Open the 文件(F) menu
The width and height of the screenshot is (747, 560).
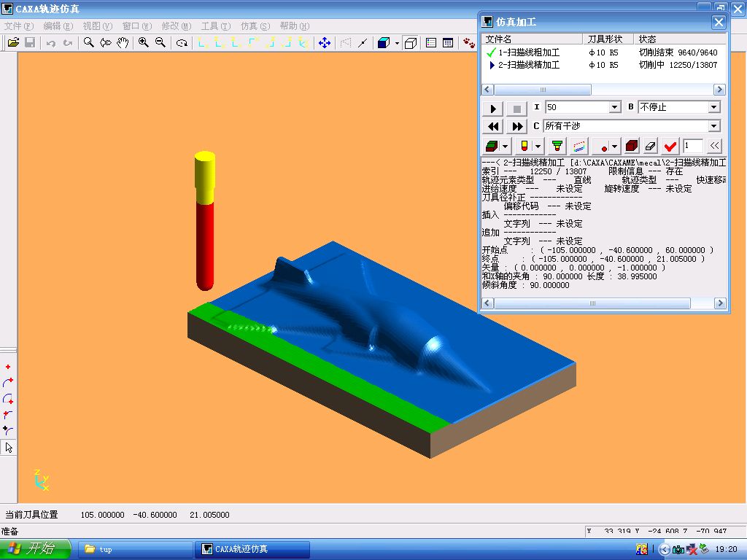(x=19, y=26)
